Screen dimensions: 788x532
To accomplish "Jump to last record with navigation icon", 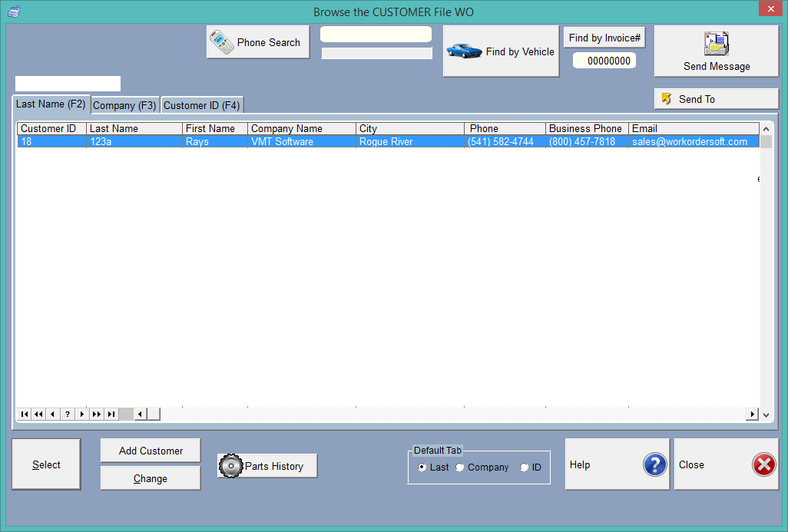I will (x=109, y=414).
